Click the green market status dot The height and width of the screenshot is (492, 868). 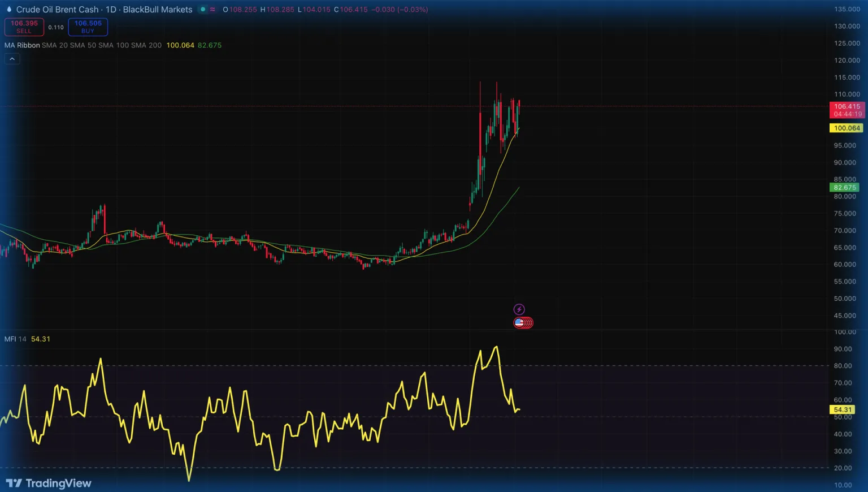(203, 9)
